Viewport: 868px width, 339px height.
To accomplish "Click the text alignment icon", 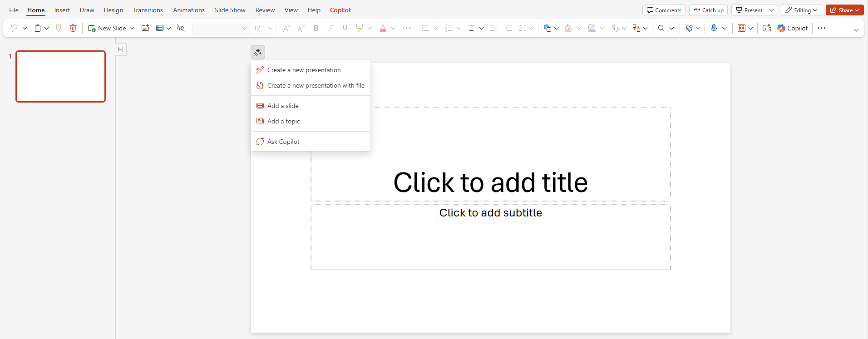I will (x=473, y=28).
